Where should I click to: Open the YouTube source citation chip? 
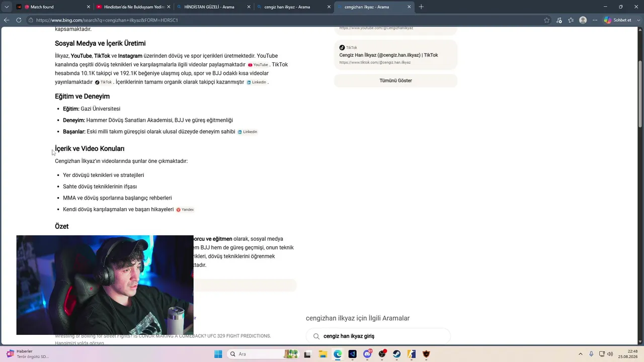pos(258,65)
